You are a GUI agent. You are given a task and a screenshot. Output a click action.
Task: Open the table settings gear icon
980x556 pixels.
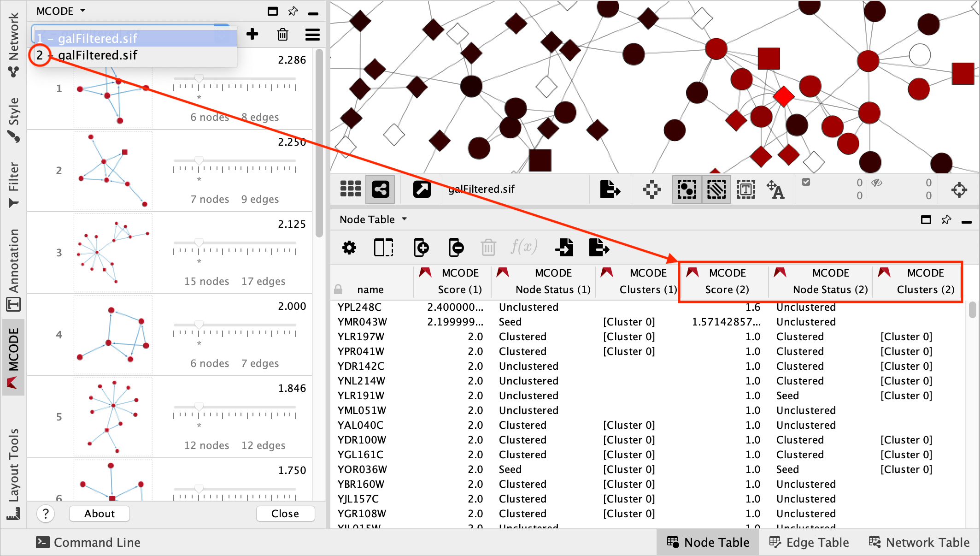point(349,248)
